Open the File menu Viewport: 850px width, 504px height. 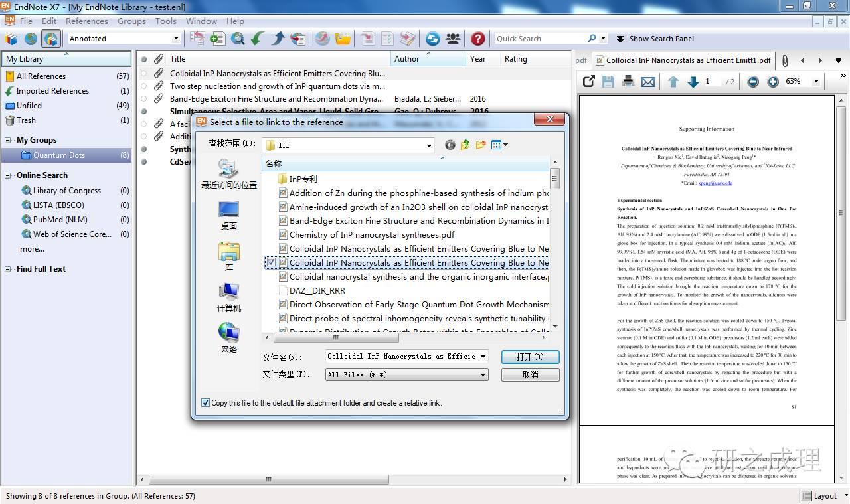click(x=26, y=21)
